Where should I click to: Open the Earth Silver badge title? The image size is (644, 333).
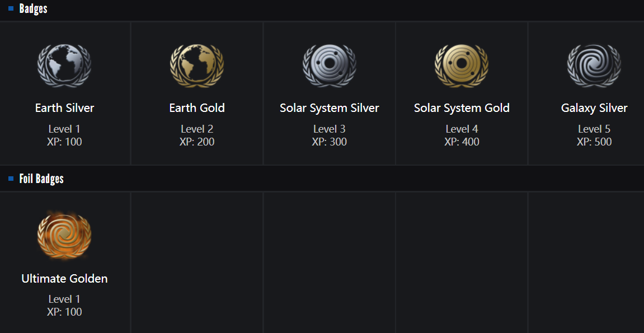pos(64,108)
